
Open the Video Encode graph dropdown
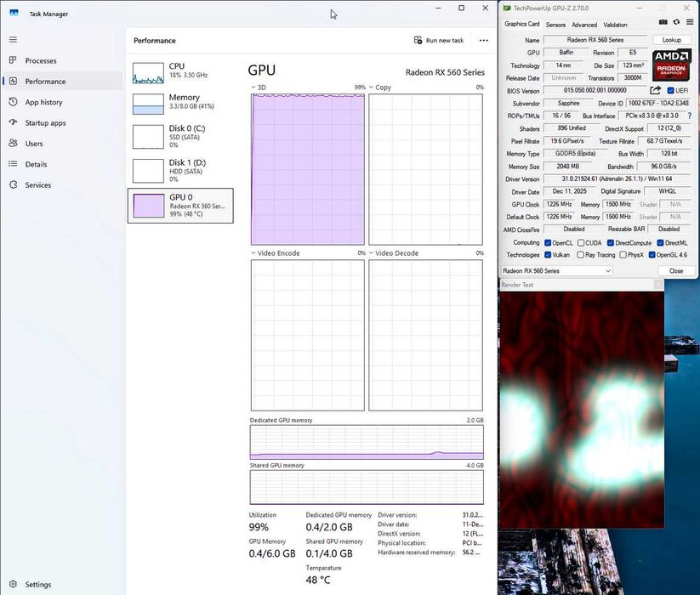tap(253, 253)
